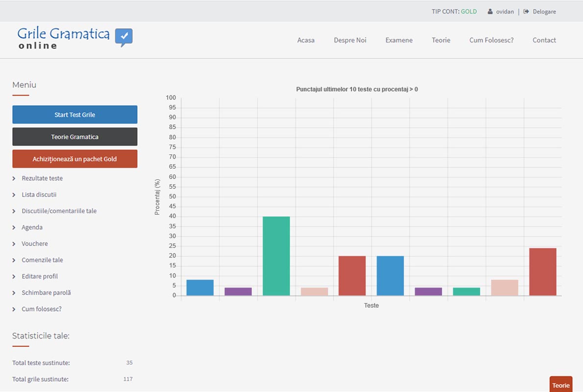Viewport: 583px width, 392px height.
Task: Open Comenzile tale sidebar link
Action: [42, 260]
